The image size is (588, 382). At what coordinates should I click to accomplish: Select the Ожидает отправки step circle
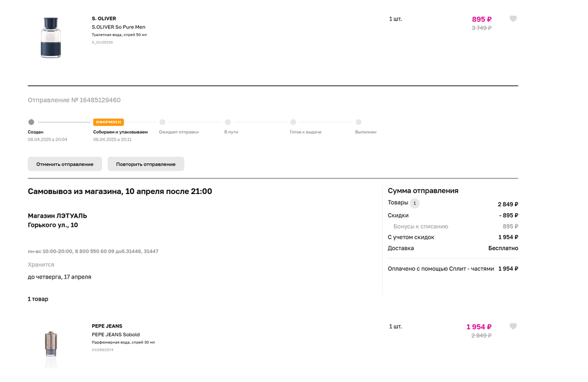click(x=162, y=122)
